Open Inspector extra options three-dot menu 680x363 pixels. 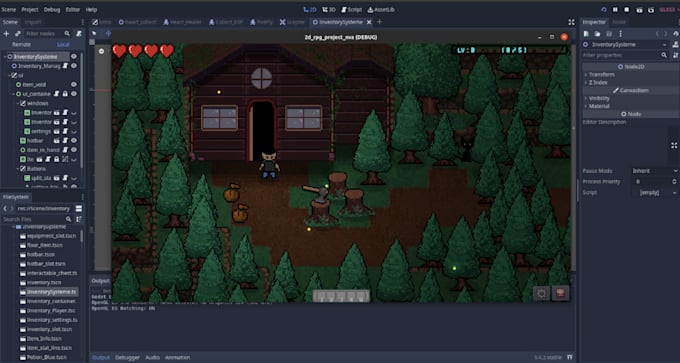point(621,33)
